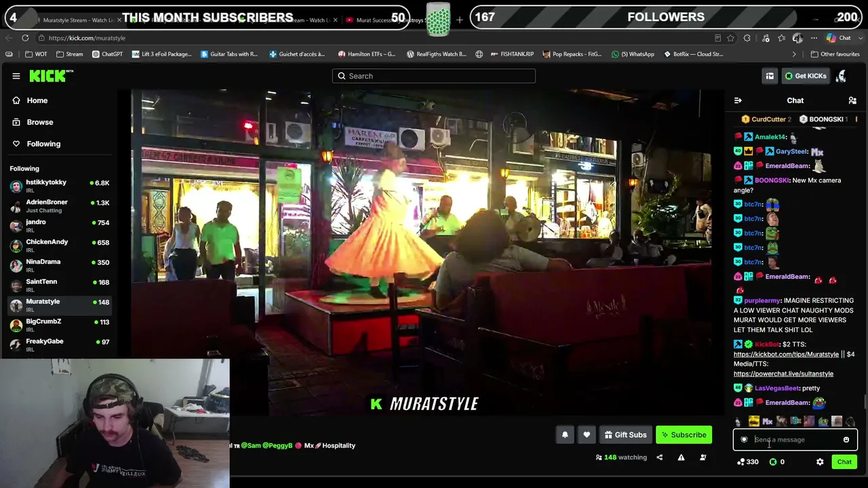The image size is (868, 488).
Task: Open the Stream bookmark folder
Action: coord(70,54)
